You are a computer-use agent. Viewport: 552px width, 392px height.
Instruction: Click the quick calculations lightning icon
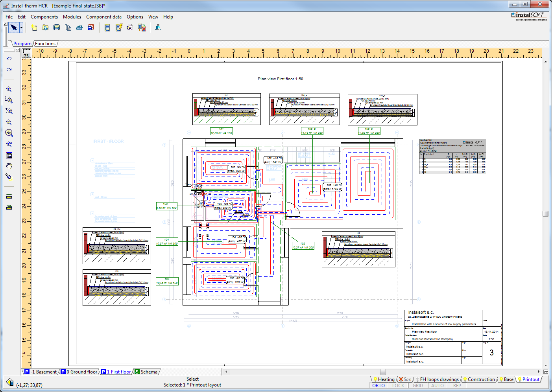coord(119,28)
